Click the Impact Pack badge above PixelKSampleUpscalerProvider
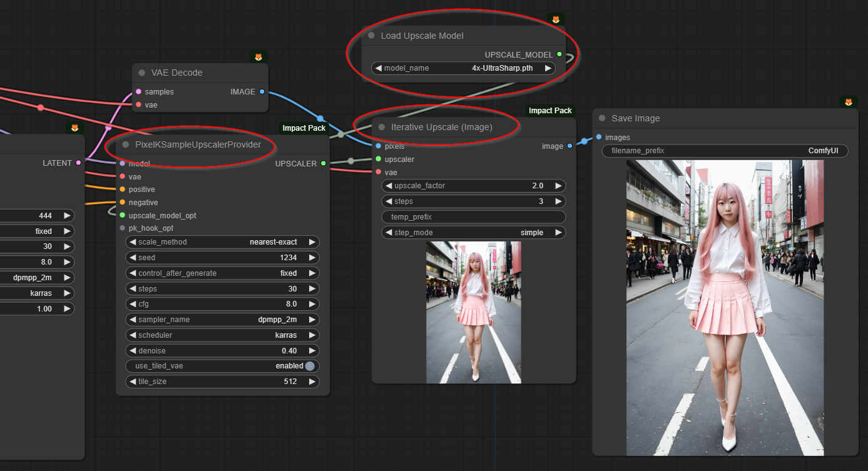Image resolution: width=868 pixels, height=471 pixels. (304, 128)
